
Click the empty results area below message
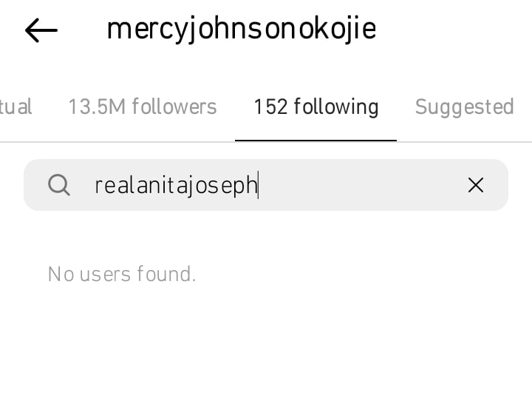pyautogui.click(x=266, y=350)
